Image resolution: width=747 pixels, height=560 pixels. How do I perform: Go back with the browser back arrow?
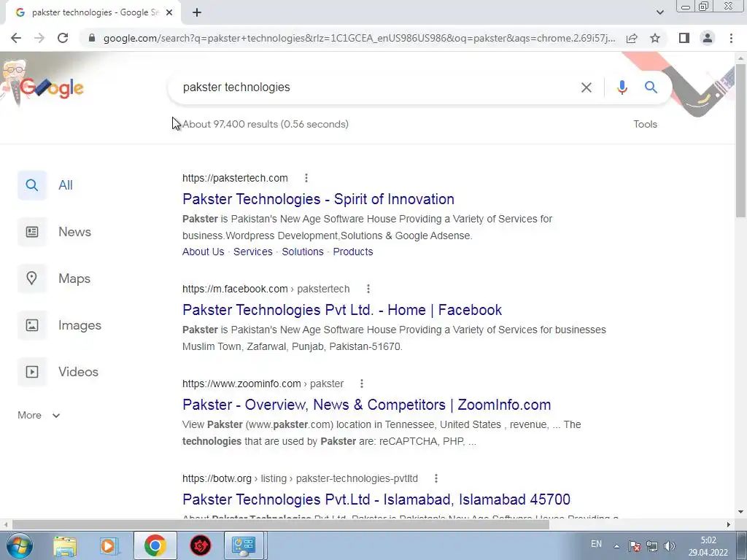click(x=16, y=38)
